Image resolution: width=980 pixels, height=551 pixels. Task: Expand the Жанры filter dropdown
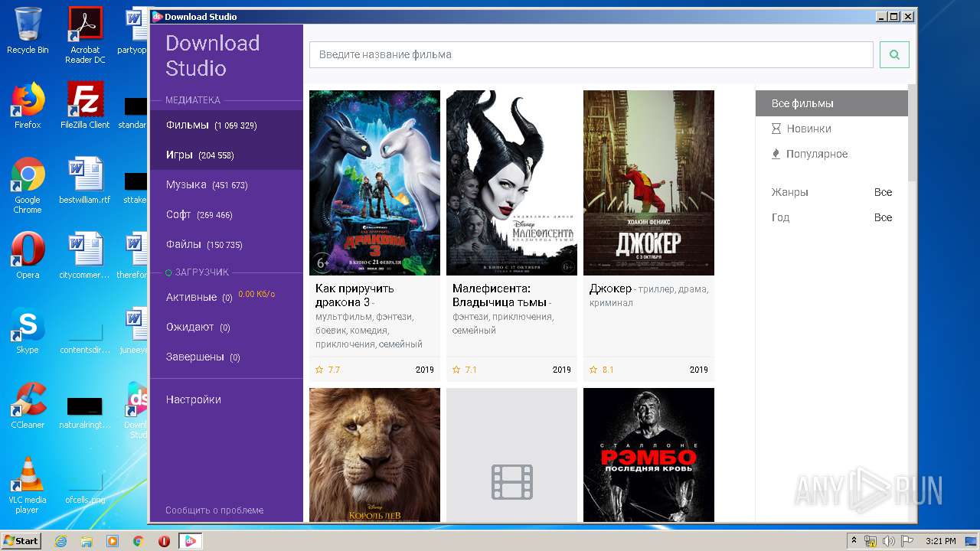(x=831, y=192)
